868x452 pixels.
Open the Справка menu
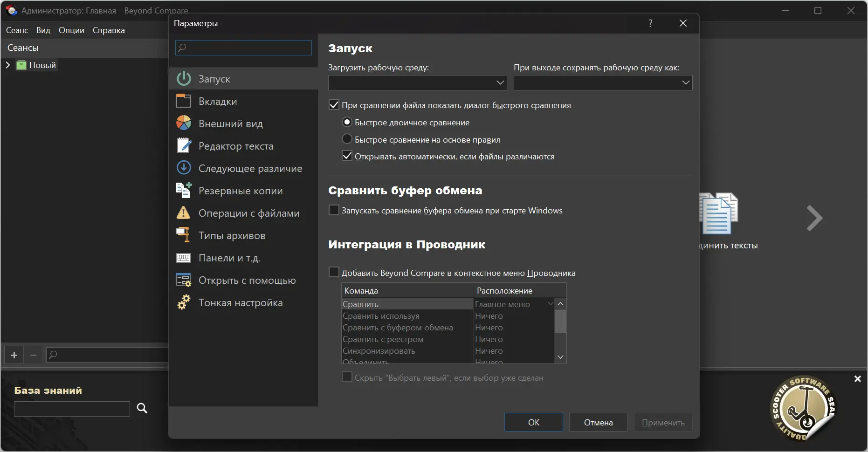coord(109,30)
